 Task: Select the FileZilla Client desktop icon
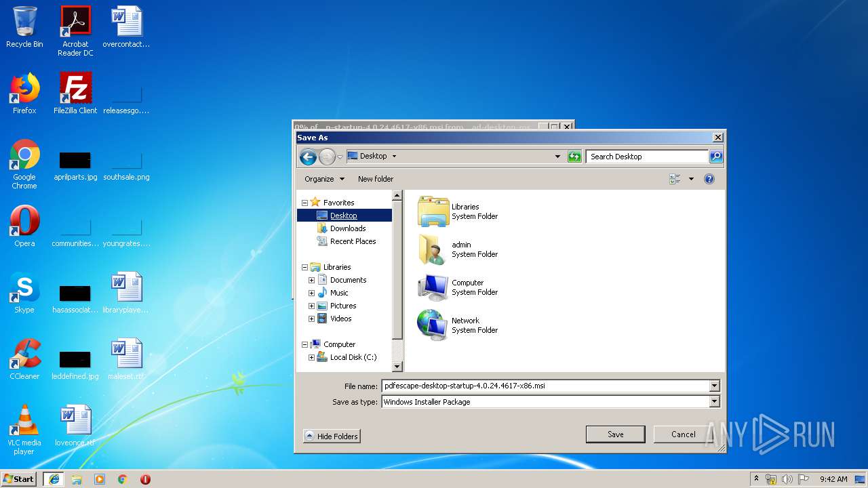pos(75,94)
